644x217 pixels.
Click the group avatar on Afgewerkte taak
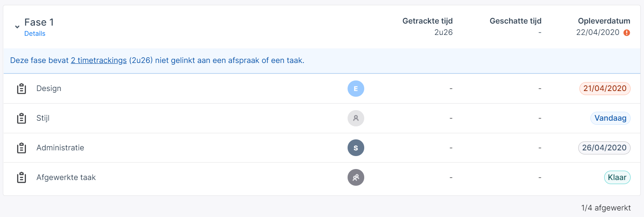[356, 178]
